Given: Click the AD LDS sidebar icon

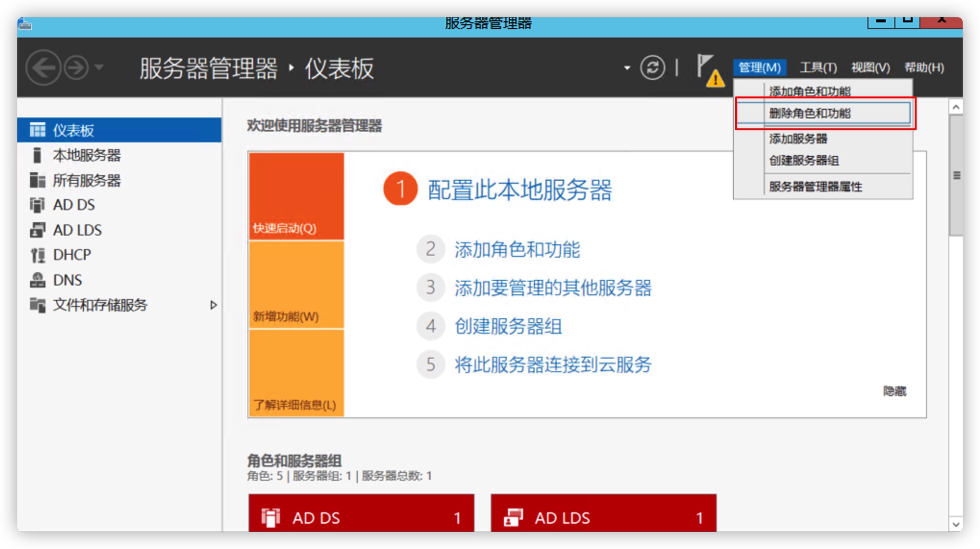Looking at the screenshot, I should 38,230.
